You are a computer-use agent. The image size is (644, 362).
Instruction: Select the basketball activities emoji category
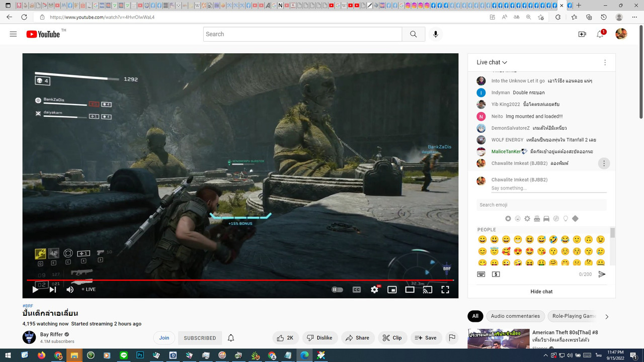click(556, 219)
